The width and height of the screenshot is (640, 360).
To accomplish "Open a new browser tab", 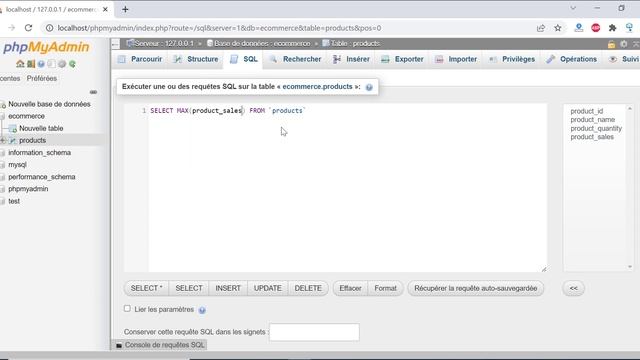I will 125,9.
